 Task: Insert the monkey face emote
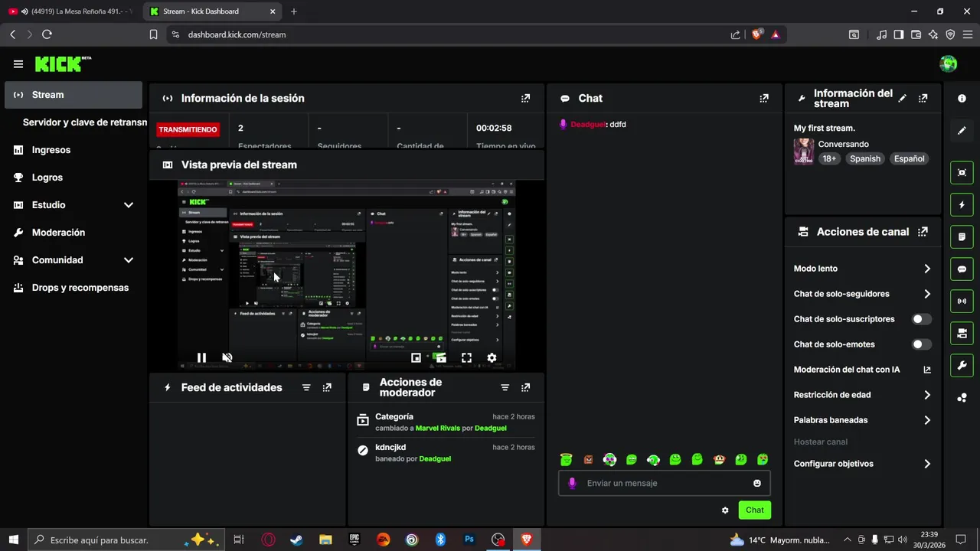719,460
